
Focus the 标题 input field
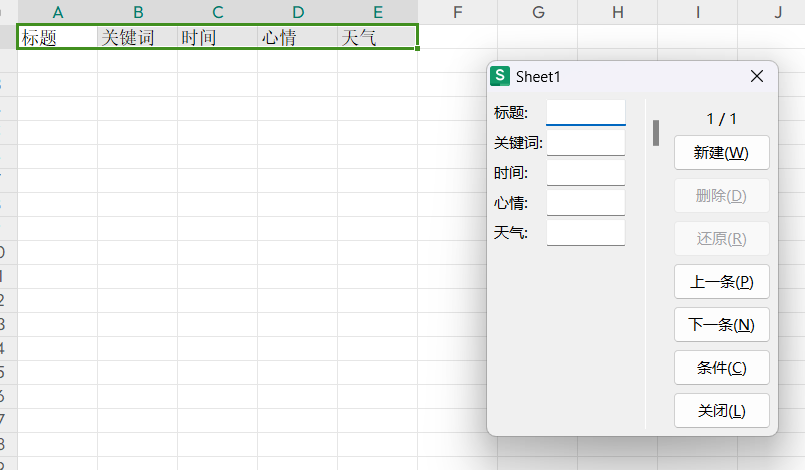(586, 112)
